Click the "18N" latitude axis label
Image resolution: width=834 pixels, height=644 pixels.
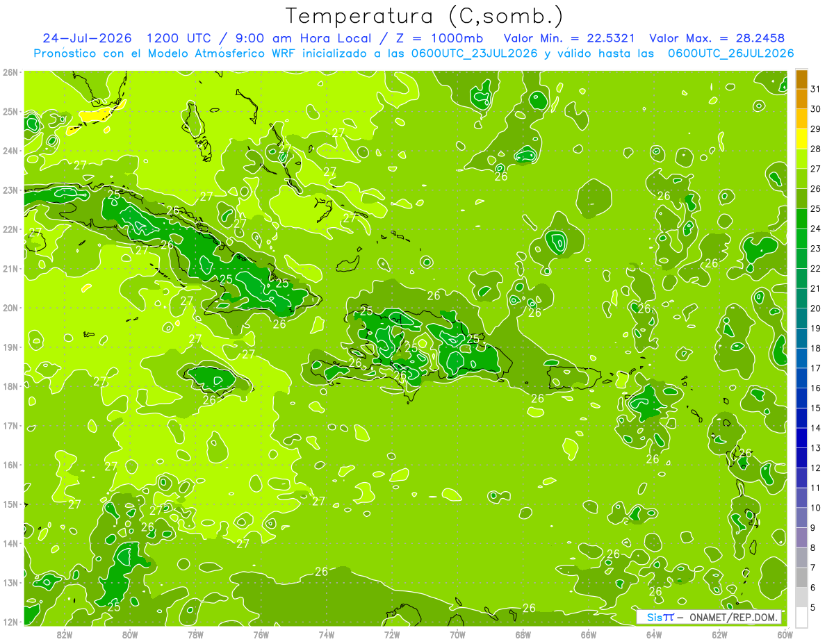(x=10, y=386)
